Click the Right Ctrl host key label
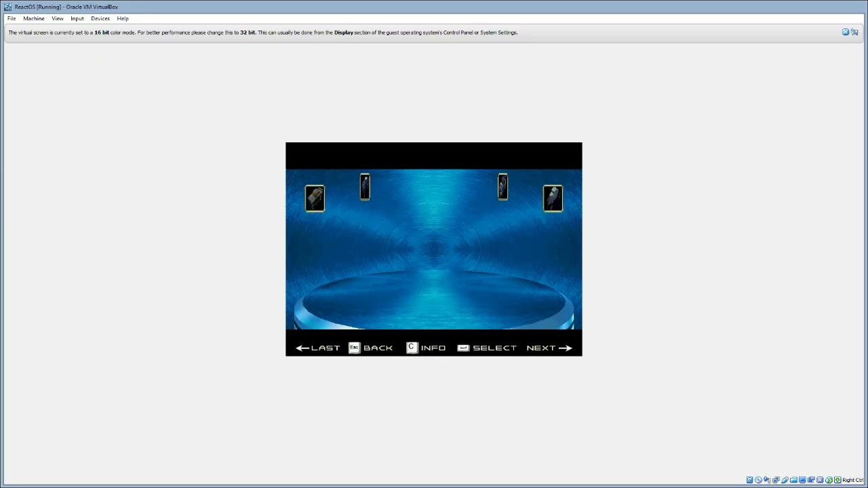Screen dimensions: 868x488 853,480
